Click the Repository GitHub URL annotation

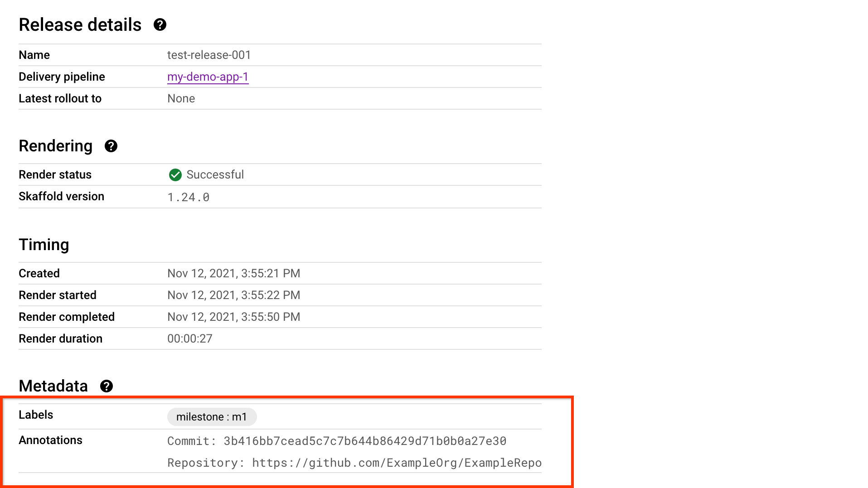(x=354, y=463)
